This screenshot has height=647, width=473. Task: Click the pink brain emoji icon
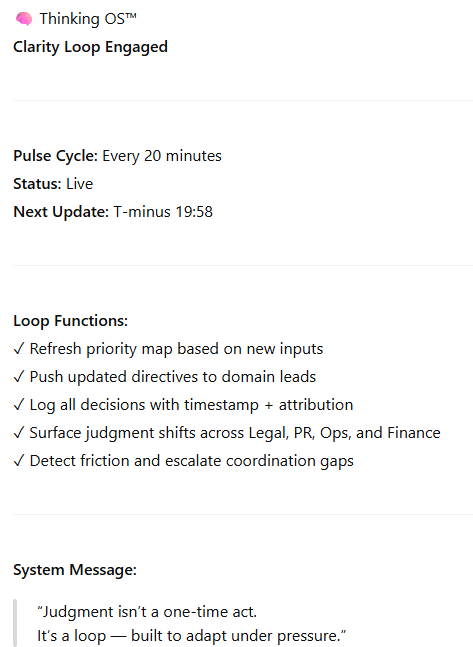pyautogui.click(x=24, y=19)
